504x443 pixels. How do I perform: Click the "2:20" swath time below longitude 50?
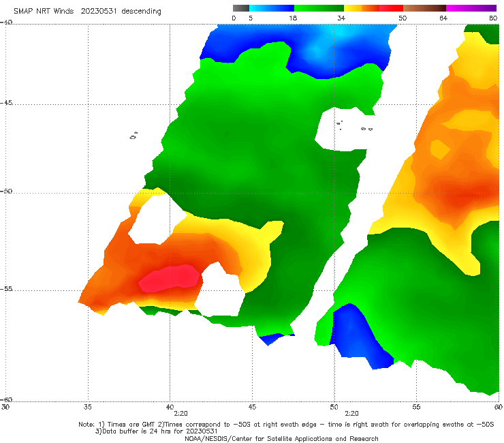point(351,414)
